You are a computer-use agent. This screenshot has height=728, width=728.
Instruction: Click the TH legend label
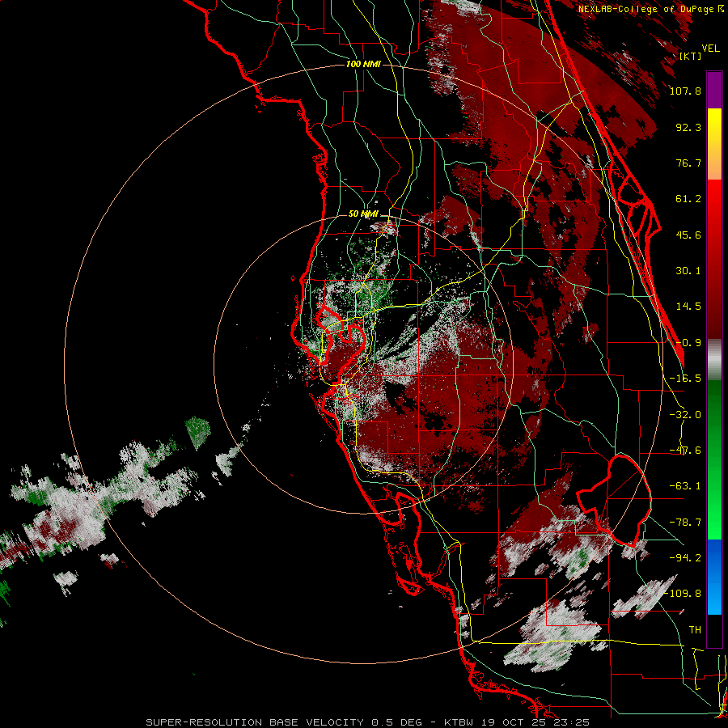click(695, 630)
